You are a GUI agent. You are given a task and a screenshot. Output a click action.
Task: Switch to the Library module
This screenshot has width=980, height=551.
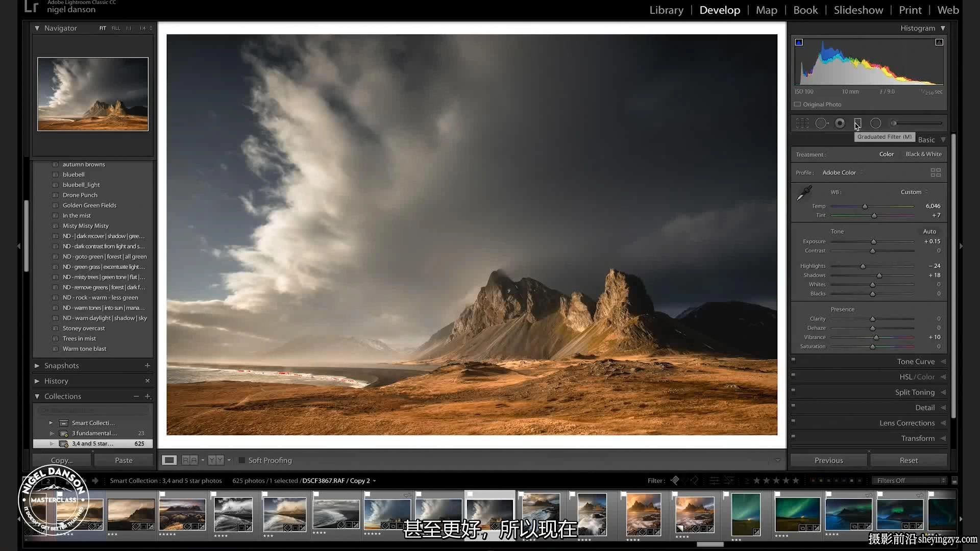click(x=666, y=10)
